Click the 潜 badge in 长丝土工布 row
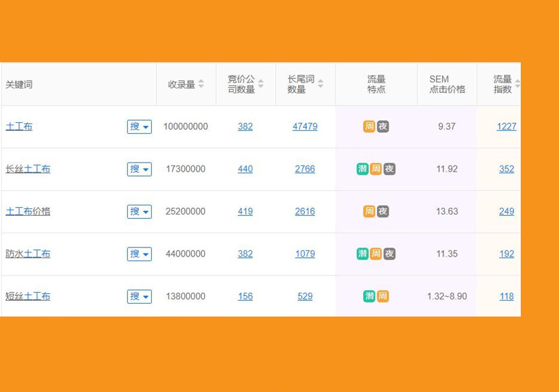559x392 pixels. click(363, 169)
